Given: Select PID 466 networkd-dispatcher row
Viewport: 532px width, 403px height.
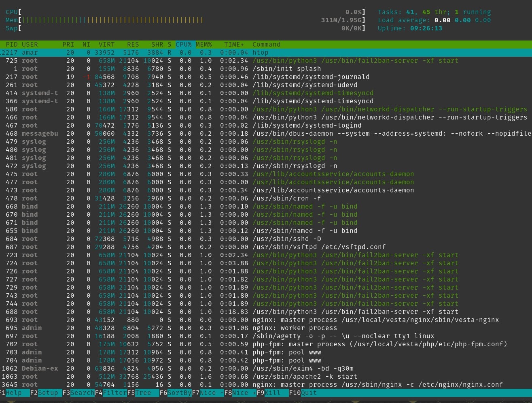Looking at the screenshot, I should tap(266, 117).
